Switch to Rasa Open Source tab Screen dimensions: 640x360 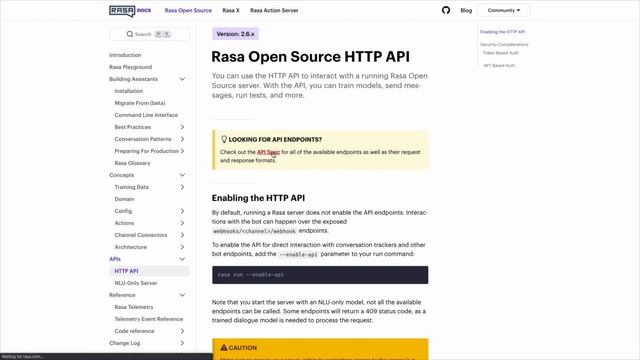click(x=188, y=11)
